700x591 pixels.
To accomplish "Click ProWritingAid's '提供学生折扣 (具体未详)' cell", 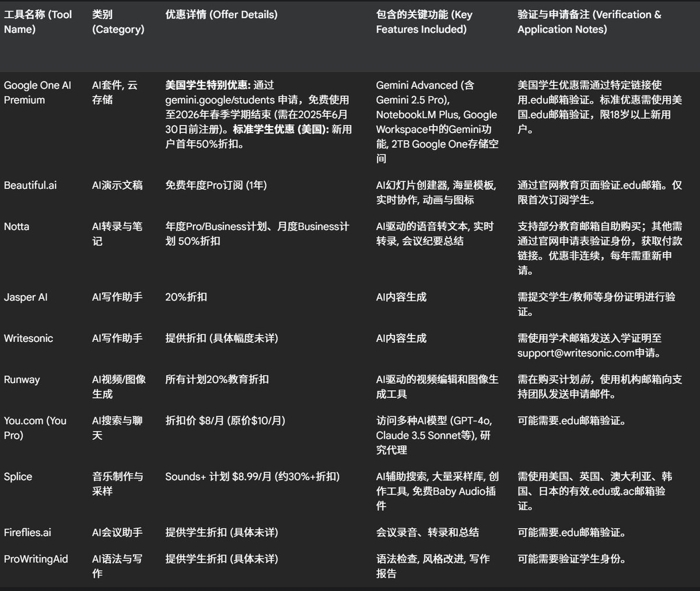I will (x=222, y=559).
